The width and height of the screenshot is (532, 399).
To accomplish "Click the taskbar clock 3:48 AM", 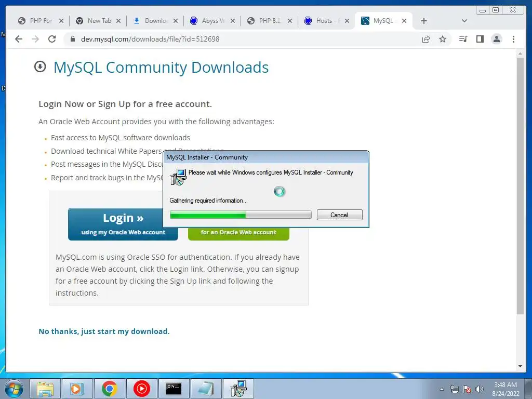I will tap(506, 385).
